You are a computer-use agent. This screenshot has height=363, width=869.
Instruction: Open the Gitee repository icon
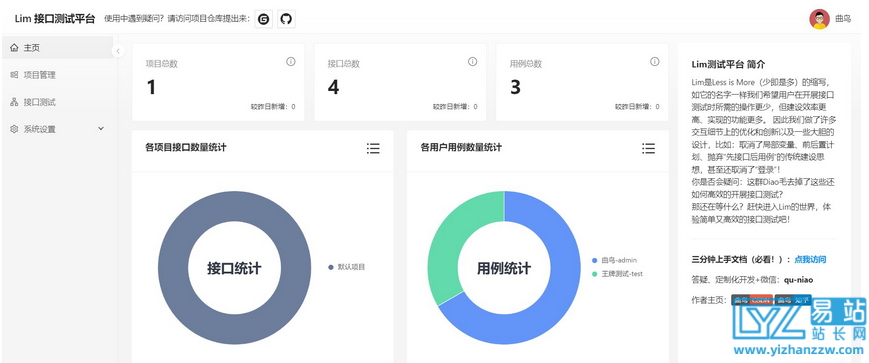pyautogui.click(x=264, y=19)
